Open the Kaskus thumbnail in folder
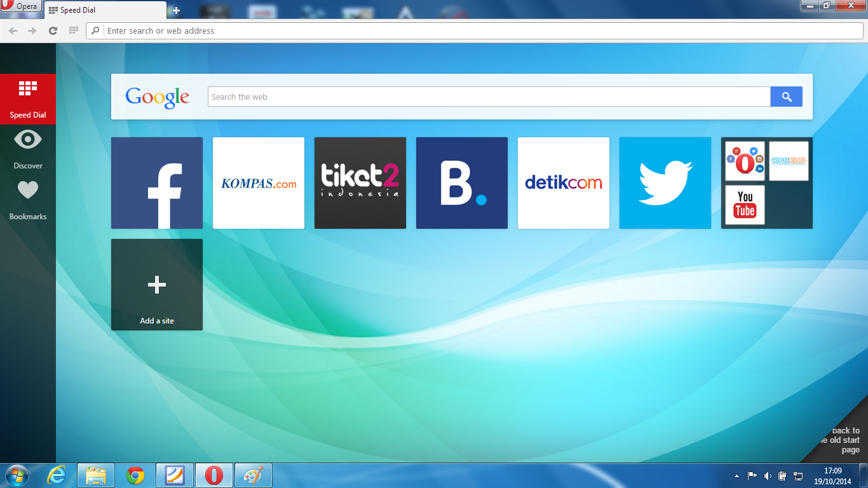The image size is (868, 488). [789, 161]
